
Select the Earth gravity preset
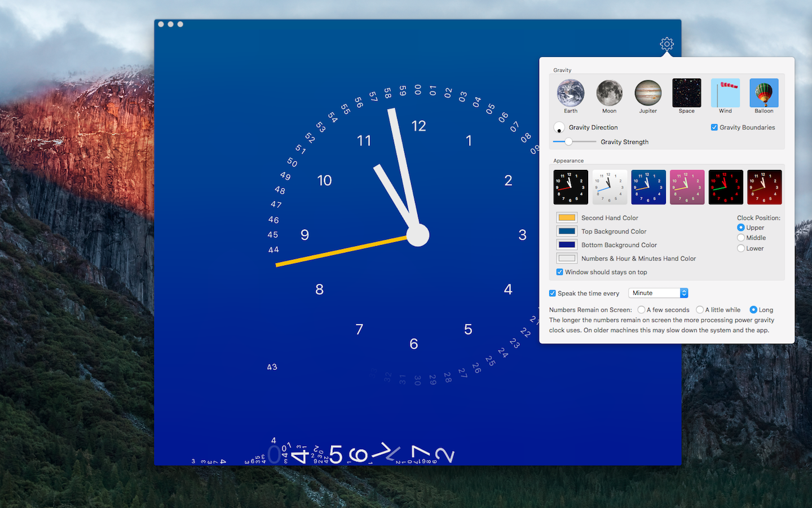pyautogui.click(x=570, y=93)
